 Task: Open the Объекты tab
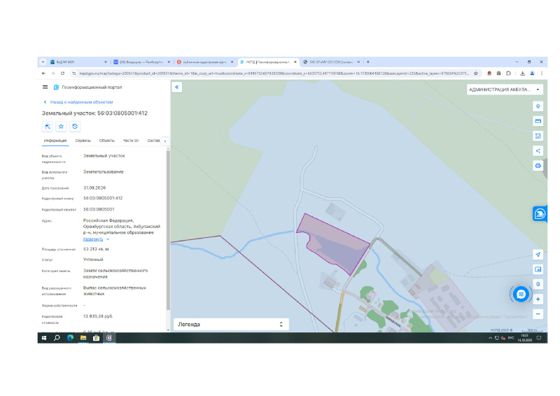(x=107, y=141)
